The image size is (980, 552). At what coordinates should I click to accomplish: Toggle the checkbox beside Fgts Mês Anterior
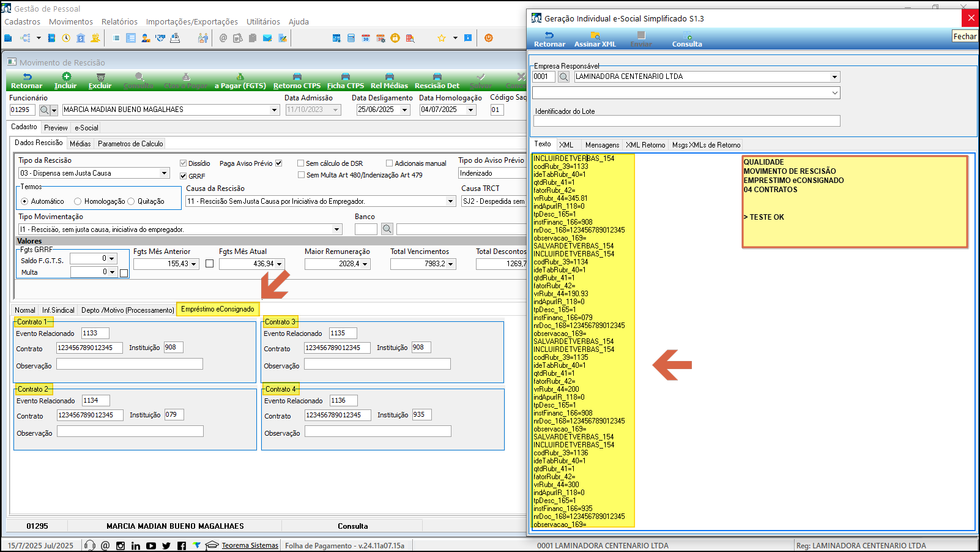[x=209, y=264]
